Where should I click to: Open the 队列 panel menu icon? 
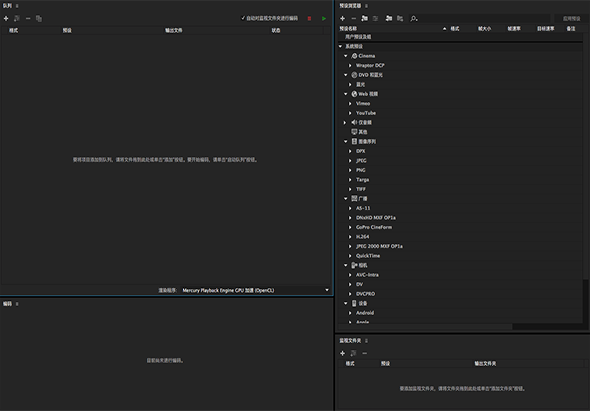[x=17, y=6]
